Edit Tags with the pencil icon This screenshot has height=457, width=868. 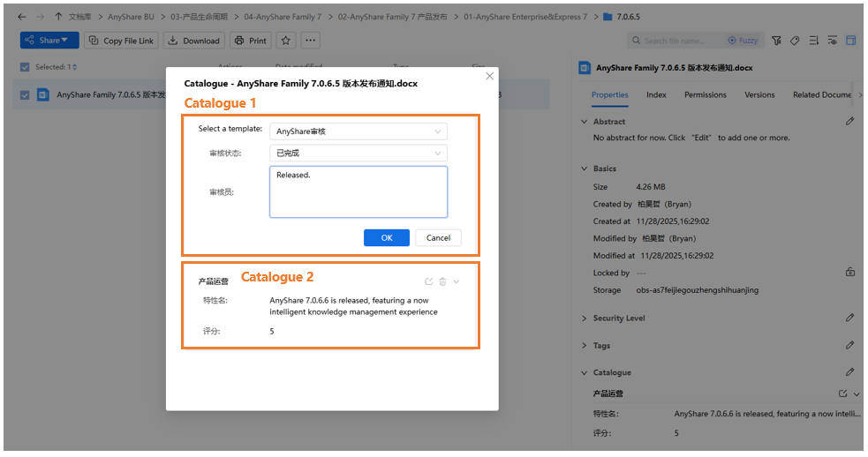click(849, 345)
